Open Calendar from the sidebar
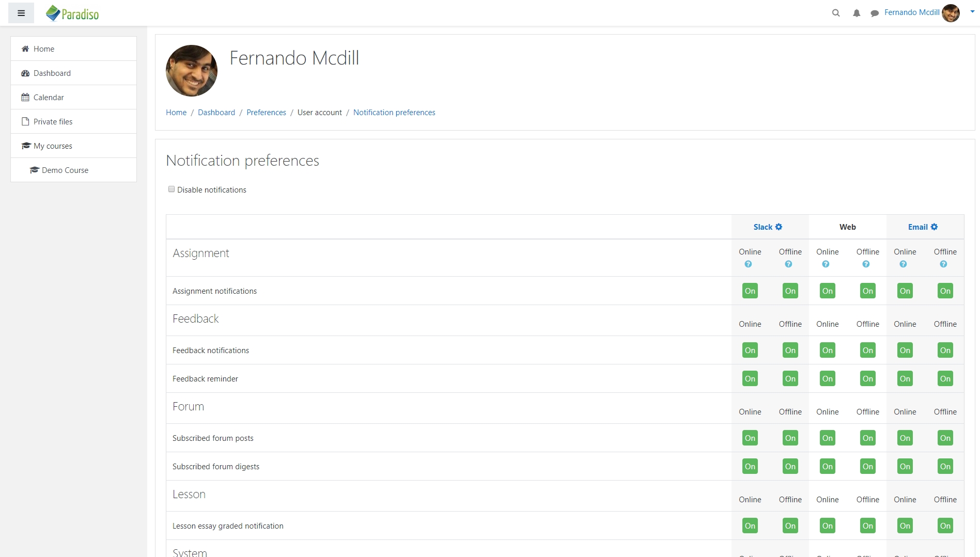Viewport: 980px width, 557px height. point(49,98)
